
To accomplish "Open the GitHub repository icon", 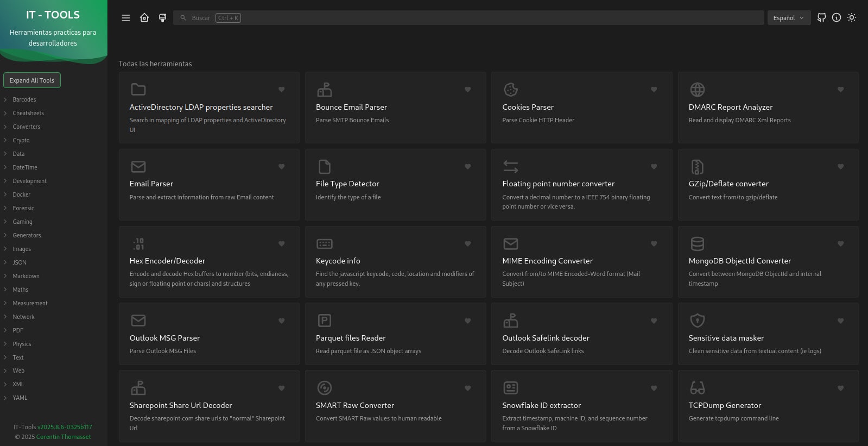I will [x=821, y=18].
